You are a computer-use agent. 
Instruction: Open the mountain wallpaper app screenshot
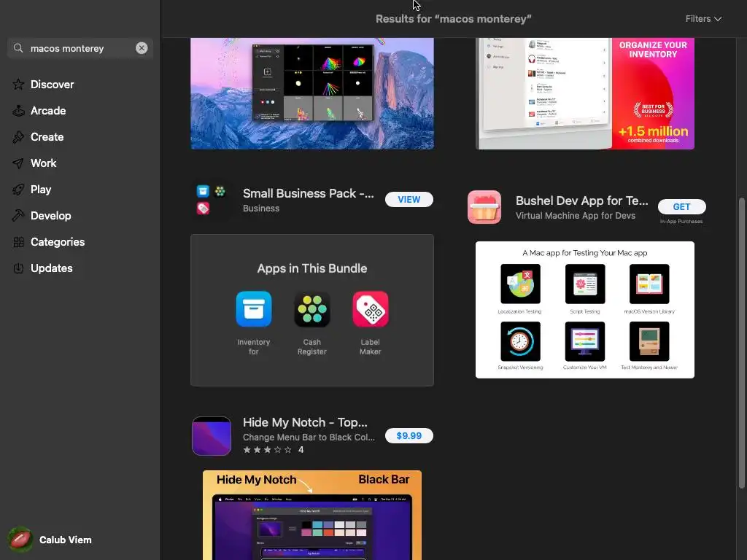point(312,93)
